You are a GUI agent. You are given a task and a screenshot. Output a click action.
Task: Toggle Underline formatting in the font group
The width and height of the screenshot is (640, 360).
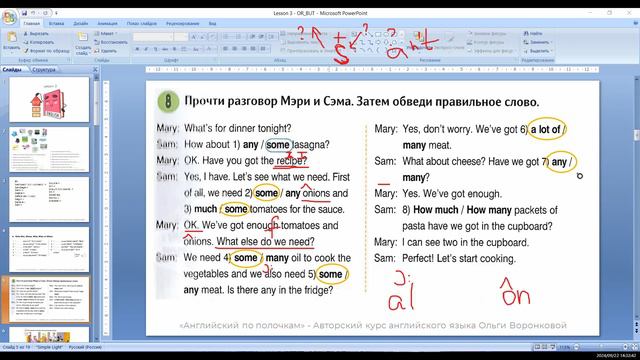[x=155, y=49]
